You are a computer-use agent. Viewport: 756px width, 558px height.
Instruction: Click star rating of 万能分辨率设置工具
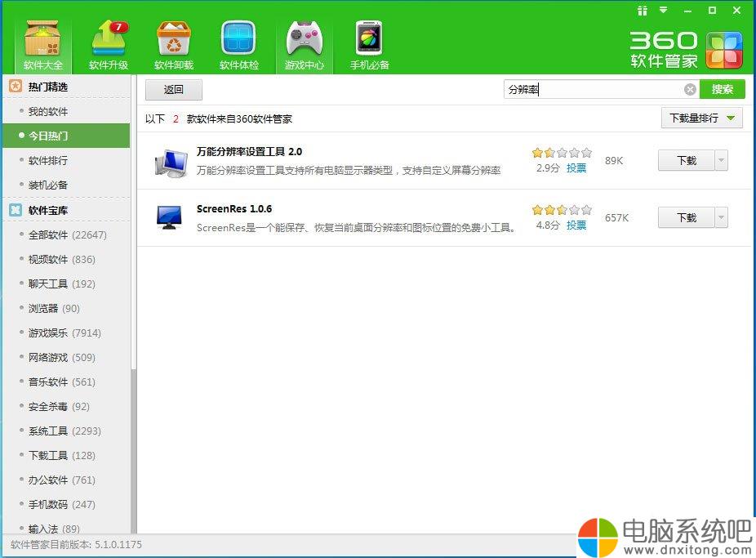coord(562,153)
